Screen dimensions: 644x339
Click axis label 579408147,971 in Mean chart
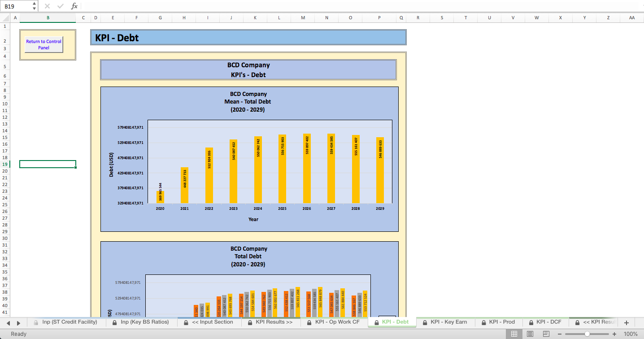point(131,127)
